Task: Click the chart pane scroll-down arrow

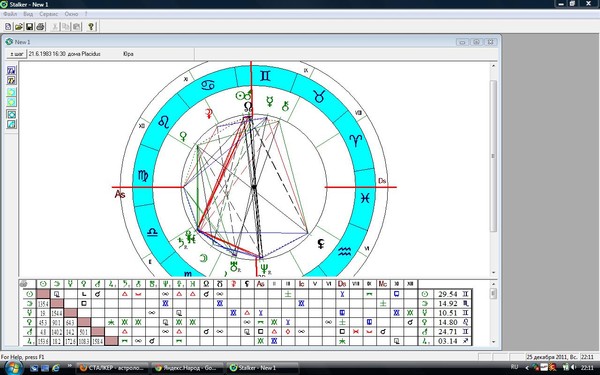Action: [494, 272]
